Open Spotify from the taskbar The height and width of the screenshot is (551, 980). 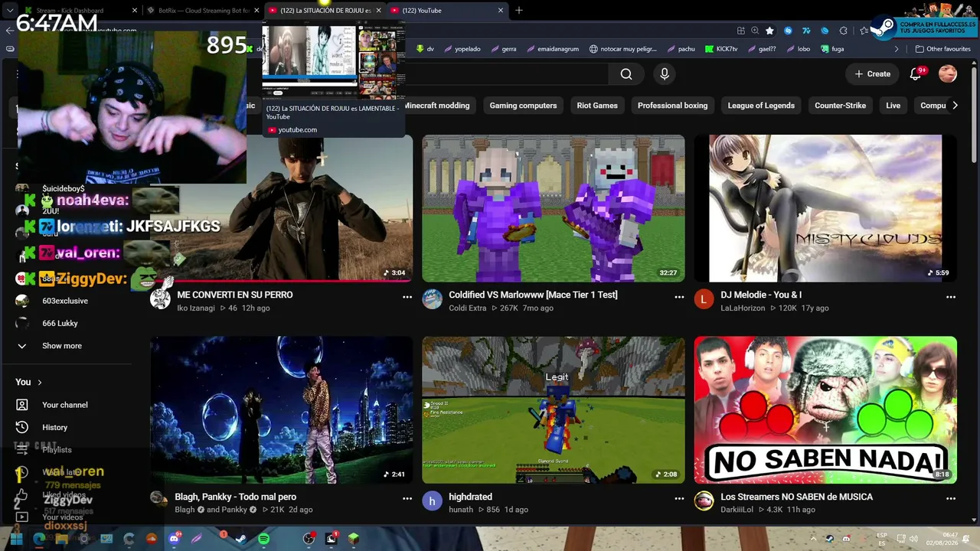[263, 539]
